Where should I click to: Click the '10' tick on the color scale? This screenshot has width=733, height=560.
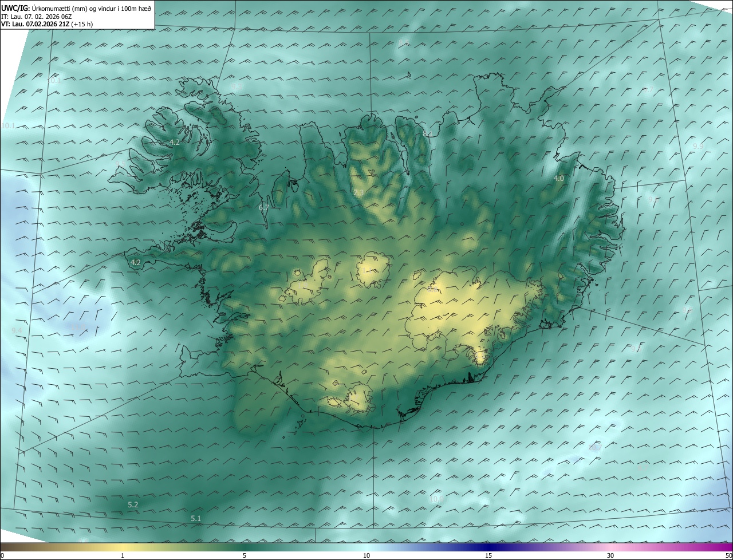366,555
